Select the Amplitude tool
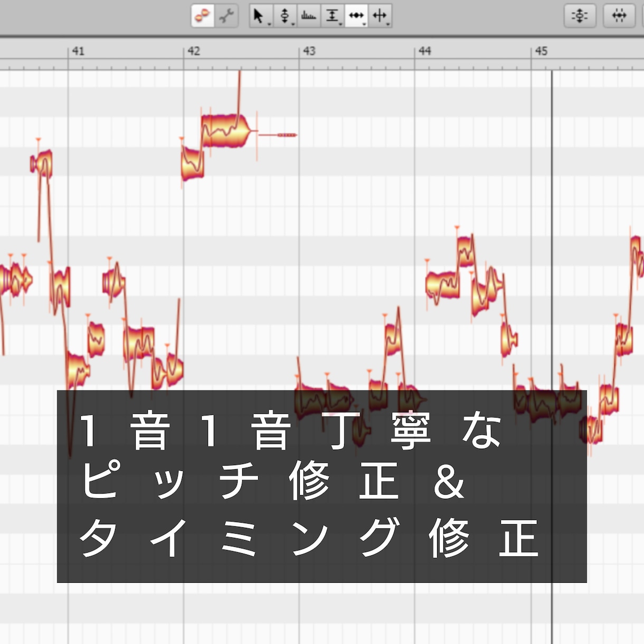Image resolution: width=644 pixels, height=644 pixels. [x=333, y=16]
